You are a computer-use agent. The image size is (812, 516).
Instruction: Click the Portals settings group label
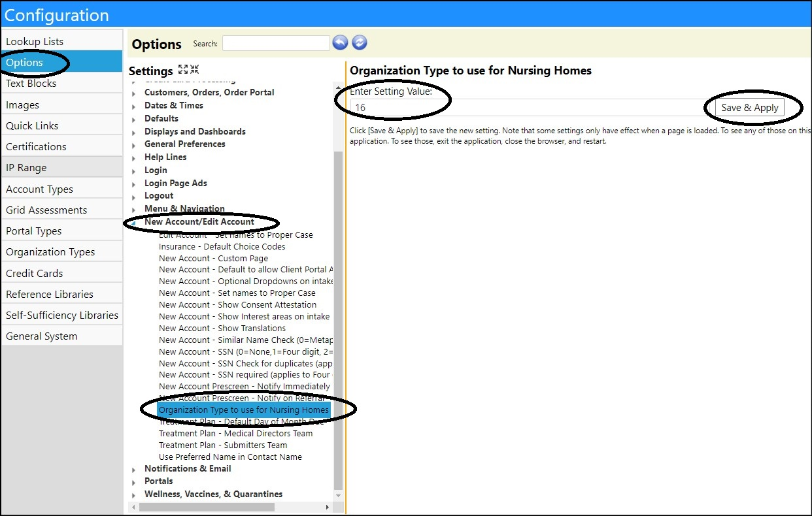point(158,481)
